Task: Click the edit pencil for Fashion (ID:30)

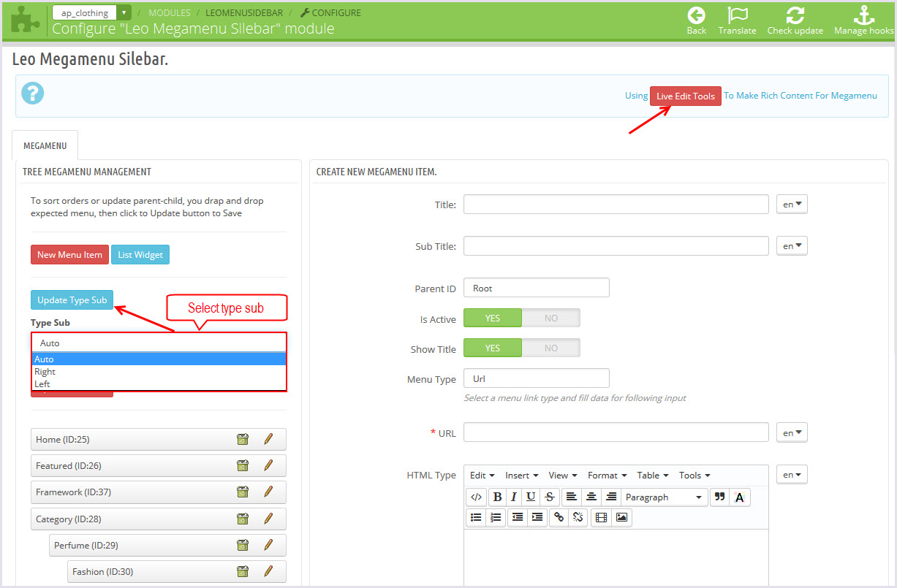Action: pos(268,571)
